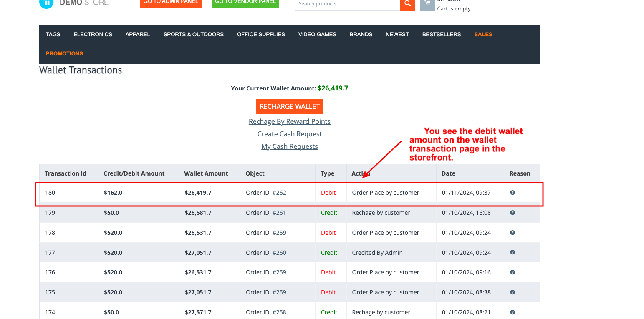Viewport: 644px width, 319px height.
Task: Open the Electronics category menu
Action: click(x=93, y=35)
